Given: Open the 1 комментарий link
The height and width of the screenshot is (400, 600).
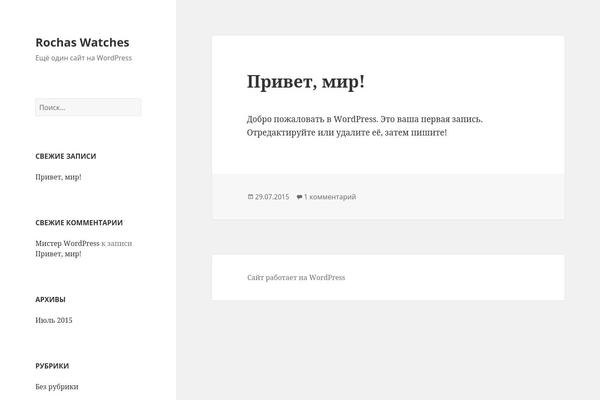Looking at the screenshot, I should pos(330,197).
